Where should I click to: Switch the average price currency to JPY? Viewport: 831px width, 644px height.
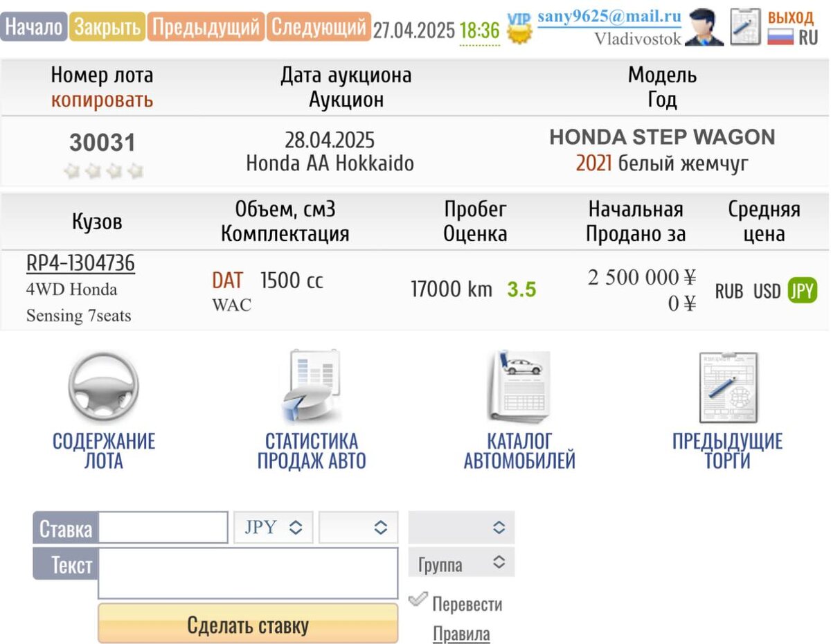(803, 291)
